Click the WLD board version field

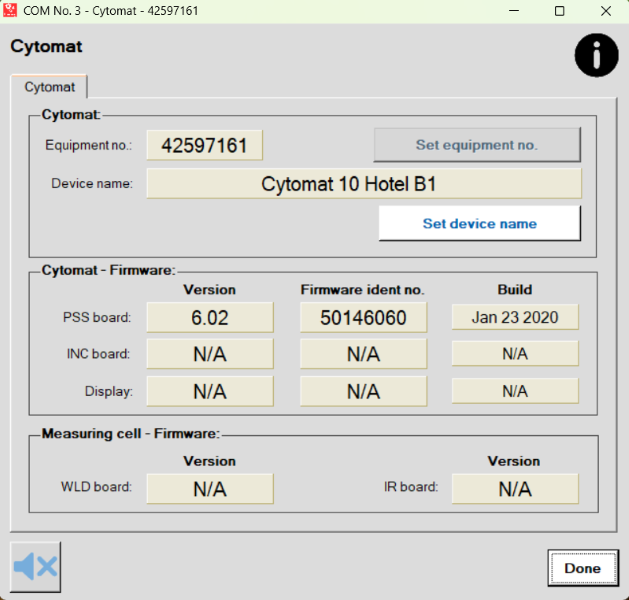[210, 489]
